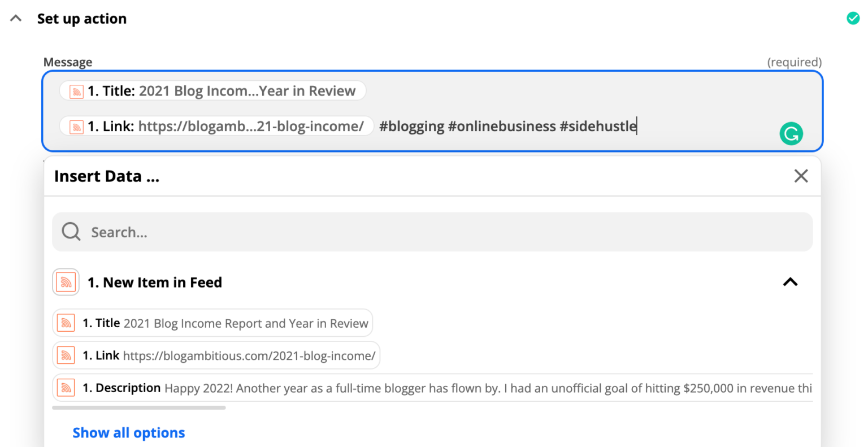Toggle completion status of Set up action step

click(x=853, y=18)
